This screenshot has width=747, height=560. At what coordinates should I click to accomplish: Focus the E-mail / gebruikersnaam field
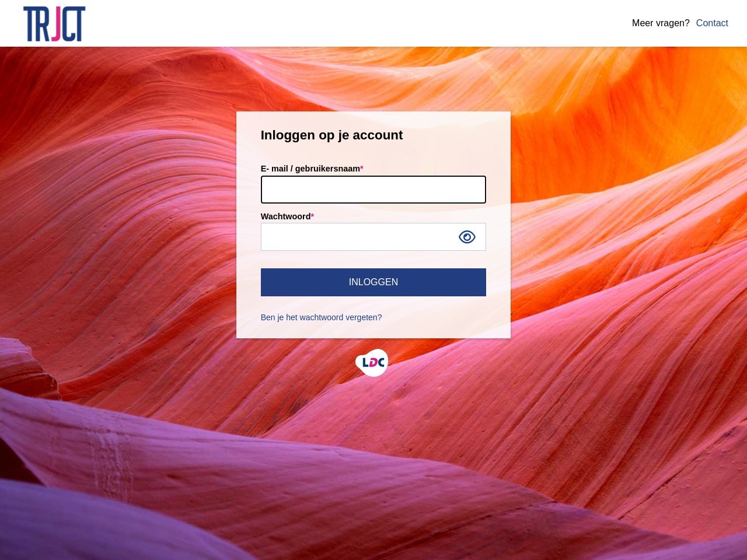[373, 190]
